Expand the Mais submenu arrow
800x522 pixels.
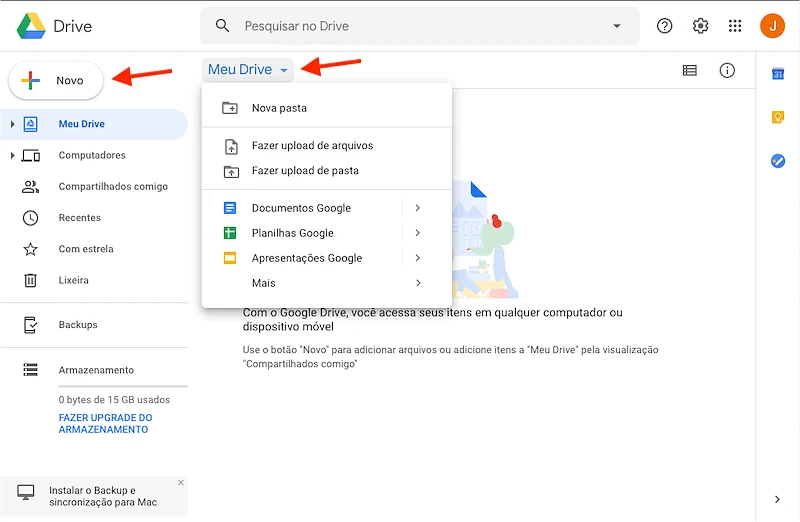418,283
